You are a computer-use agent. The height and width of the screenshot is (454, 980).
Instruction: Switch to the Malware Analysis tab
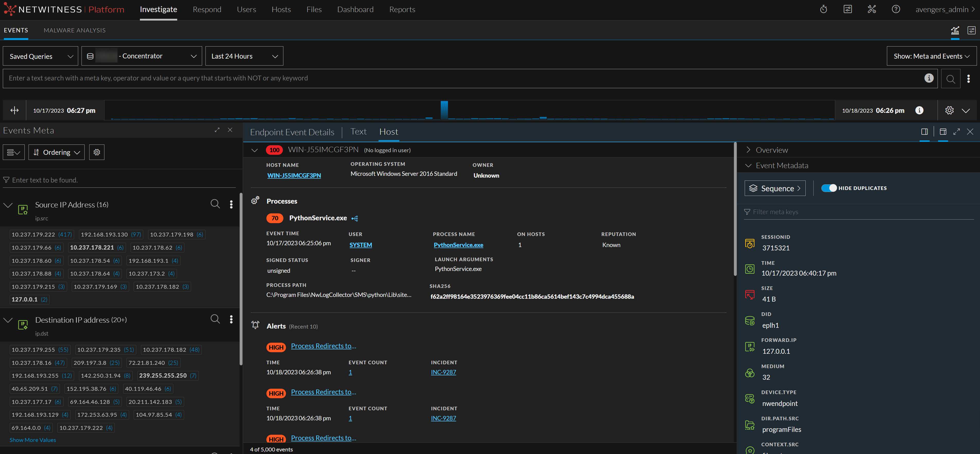(x=75, y=30)
